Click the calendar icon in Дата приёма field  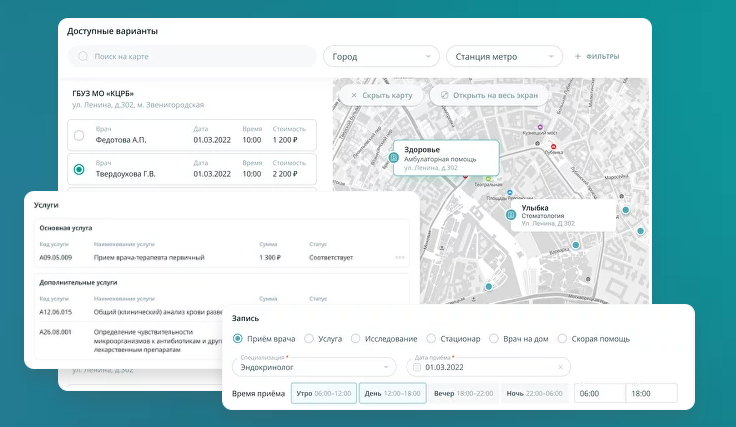(x=417, y=367)
